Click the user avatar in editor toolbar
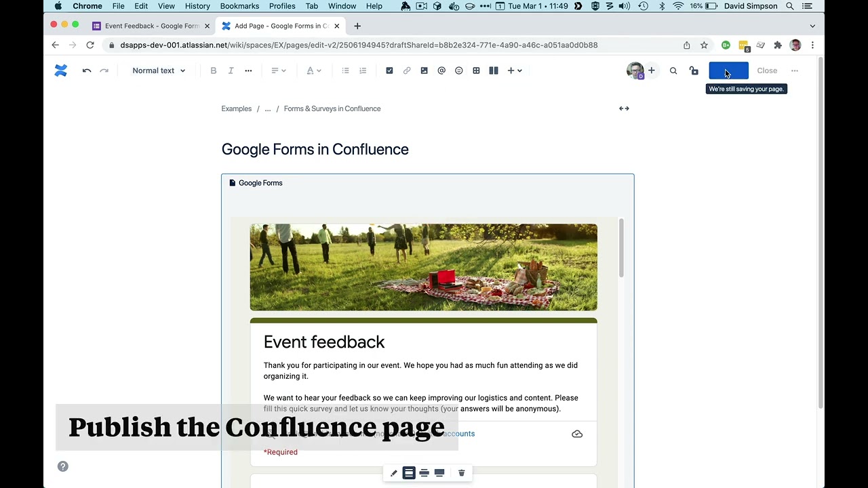The image size is (868, 488). pyautogui.click(x=635, y=70)
